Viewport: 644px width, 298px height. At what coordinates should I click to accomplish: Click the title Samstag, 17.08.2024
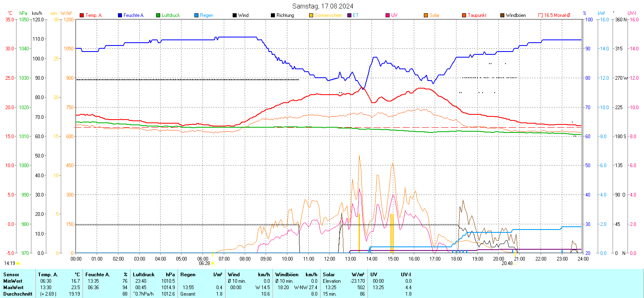tap(322, 6)
